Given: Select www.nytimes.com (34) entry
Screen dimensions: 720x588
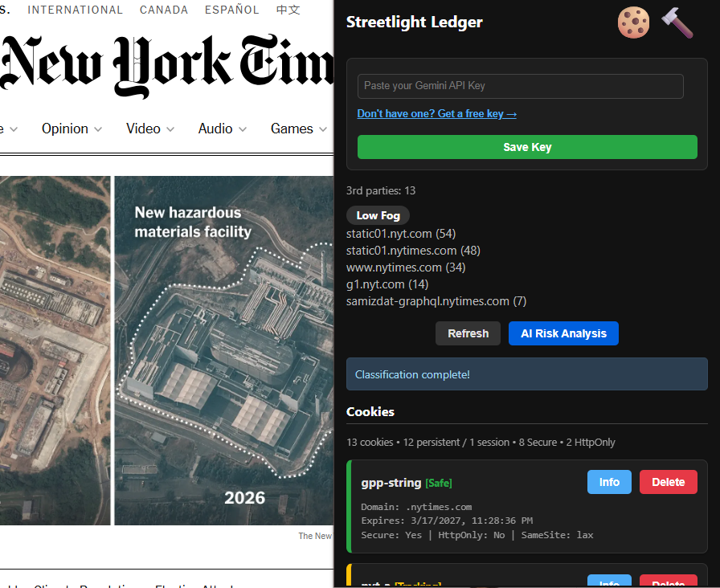Looking at the screenshot, I should click(406, 267).
